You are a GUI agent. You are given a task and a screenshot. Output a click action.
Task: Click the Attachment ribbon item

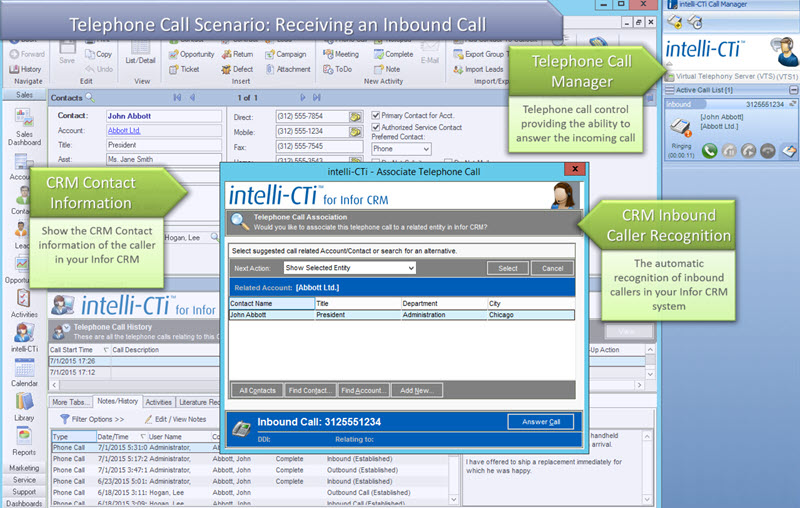click(288, 69)
